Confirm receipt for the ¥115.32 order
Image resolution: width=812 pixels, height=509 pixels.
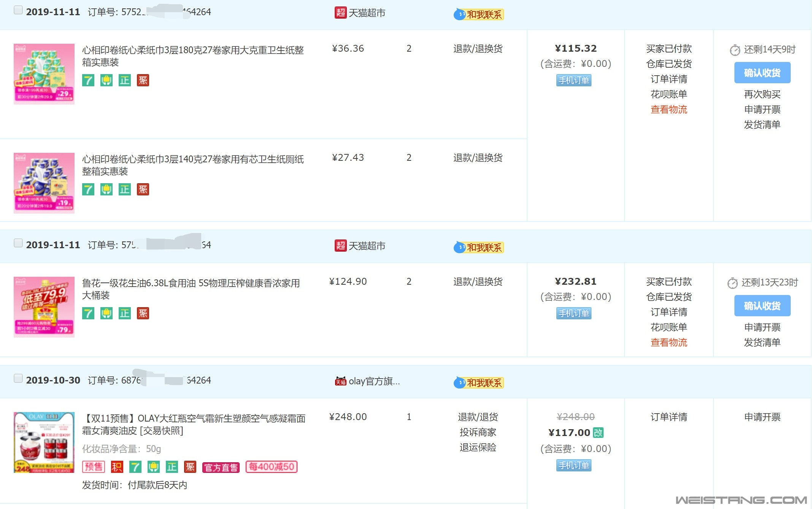click(763, 73)
